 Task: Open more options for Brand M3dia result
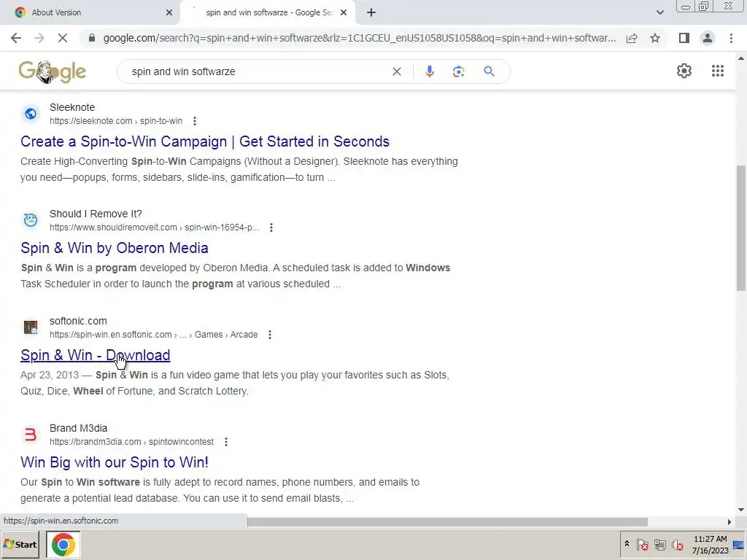(226, 442)
